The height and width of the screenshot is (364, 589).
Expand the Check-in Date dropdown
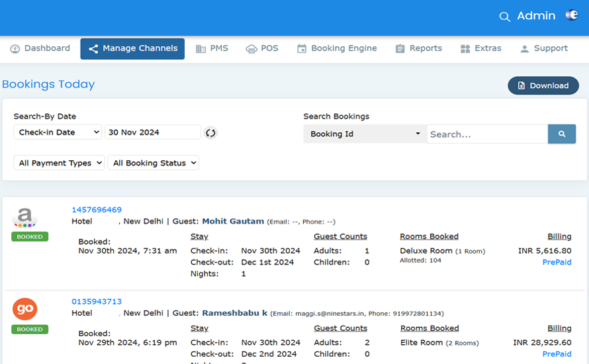(58, 132)
